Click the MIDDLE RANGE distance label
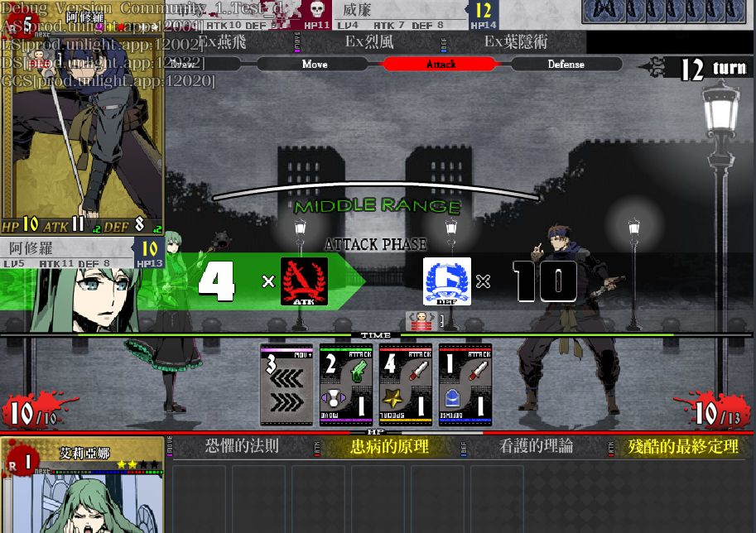Image resolution: width=756 pixels, height=533 pixels. tap(378, 206)
